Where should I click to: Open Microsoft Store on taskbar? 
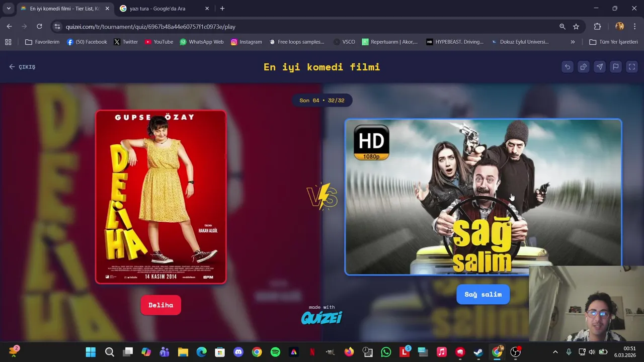[x=220, y=352]
